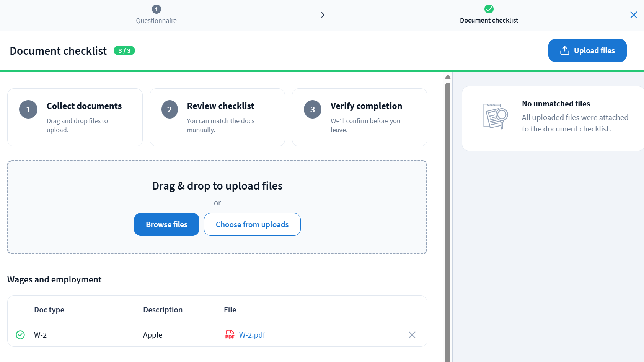Click the Upload files button
Image resolution: width=644 pixels, height=362 pixels.
pos(587,50)
